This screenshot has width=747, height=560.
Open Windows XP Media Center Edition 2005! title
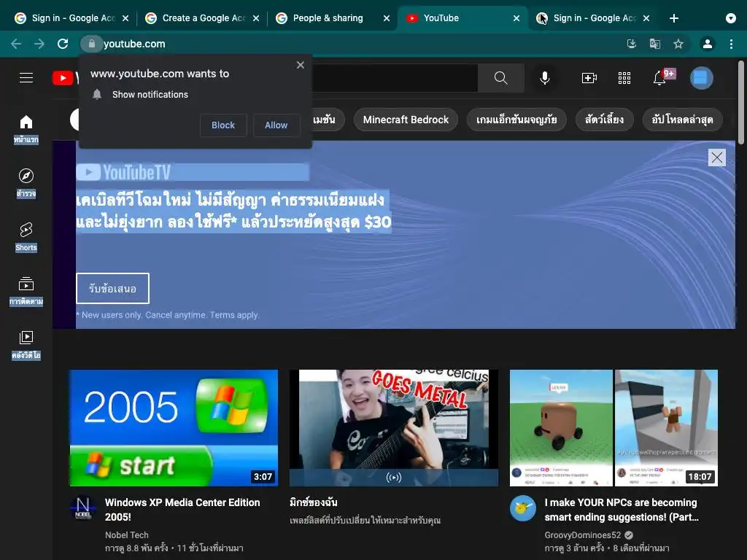pos(182,510)
